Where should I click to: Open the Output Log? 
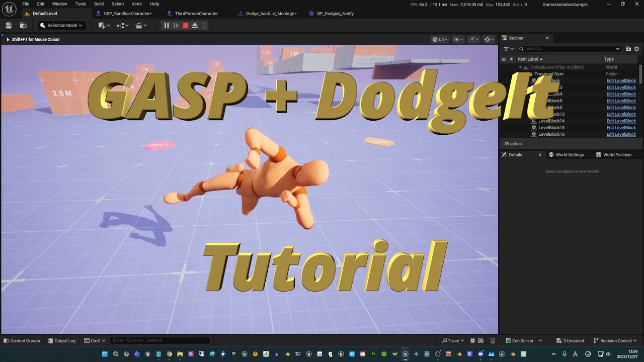pos(61,341)
